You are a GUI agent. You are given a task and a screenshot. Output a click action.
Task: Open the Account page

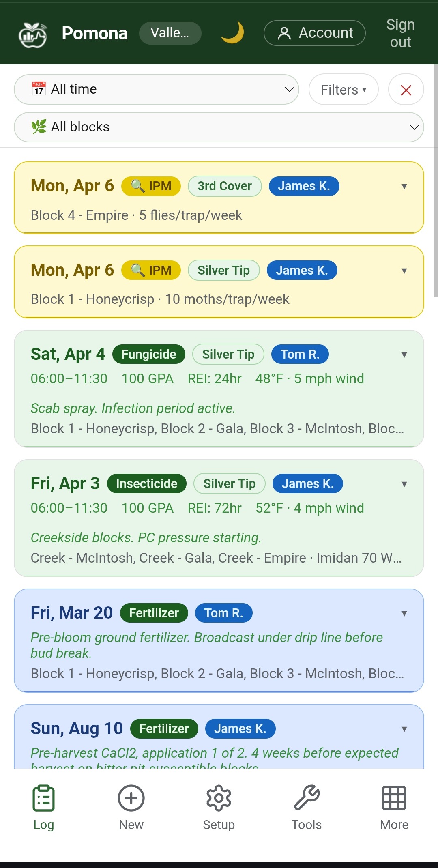pyautogui.click(x=315, y=33)
